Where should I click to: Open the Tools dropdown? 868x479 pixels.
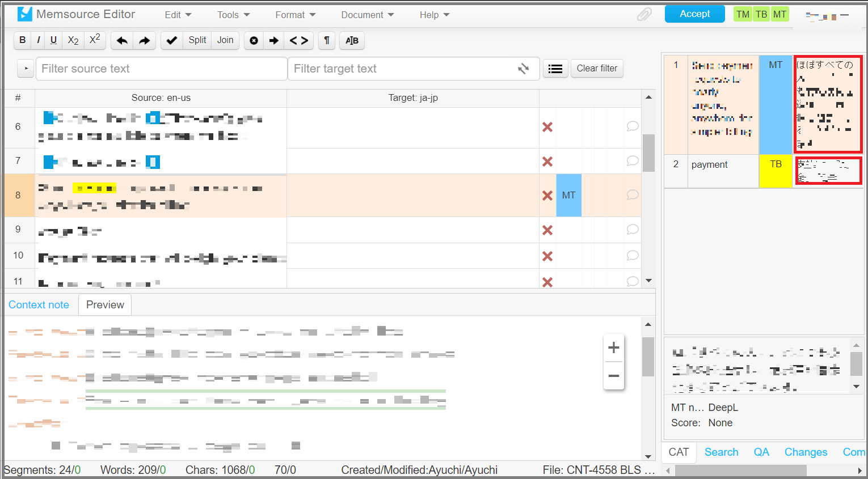pyautogui.click(x=233, y=15)
